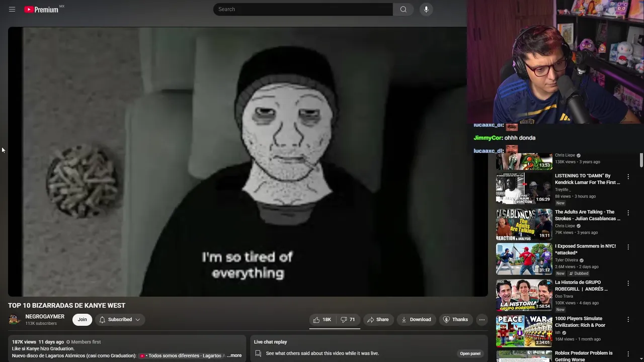
Task: Like the video with thumbs up
Action: pos(322,319)
